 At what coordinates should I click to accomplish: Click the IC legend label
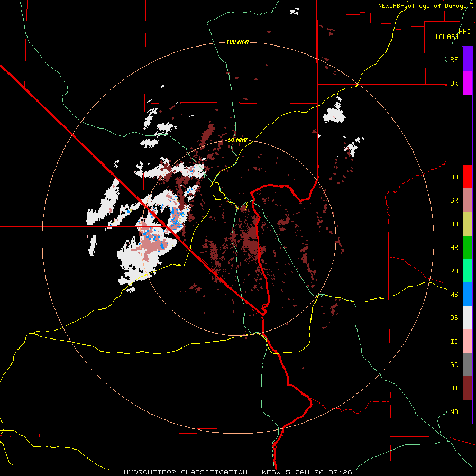(x=454, y=342)
